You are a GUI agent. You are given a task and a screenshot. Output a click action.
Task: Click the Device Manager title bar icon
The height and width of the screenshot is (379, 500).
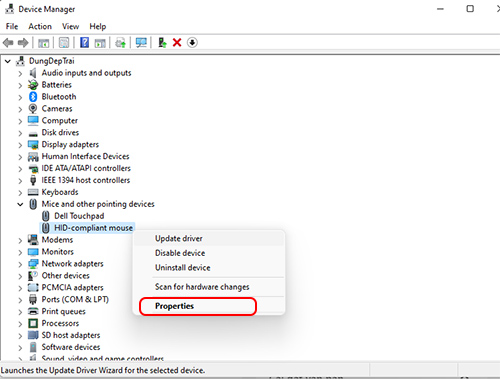click(9, 9)
